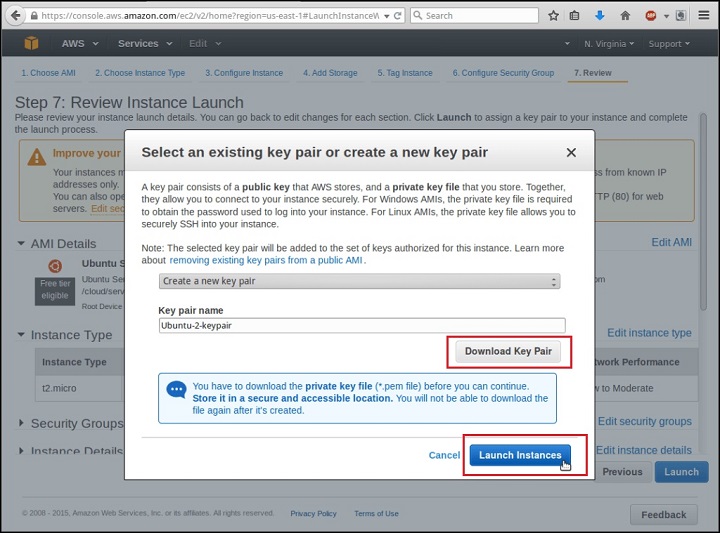720x533 pixels.
Task: Open the N. Virginia region dropdown
Action: pos(609,44)
